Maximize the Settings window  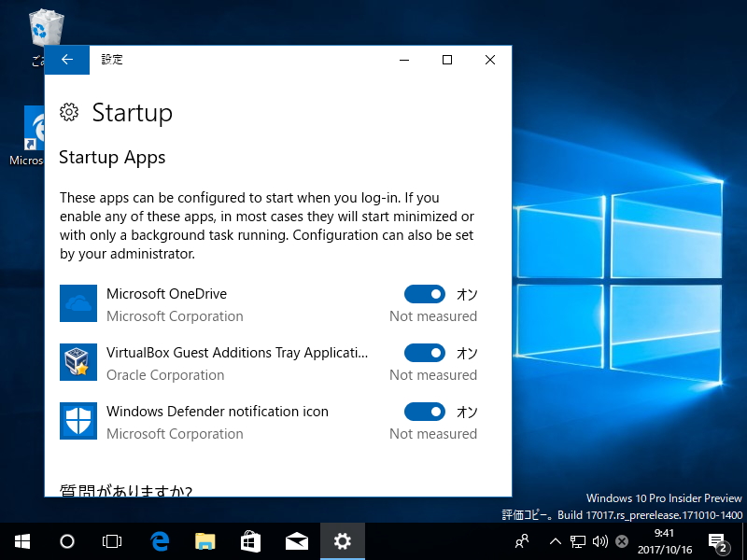click(x=447, y=60)
